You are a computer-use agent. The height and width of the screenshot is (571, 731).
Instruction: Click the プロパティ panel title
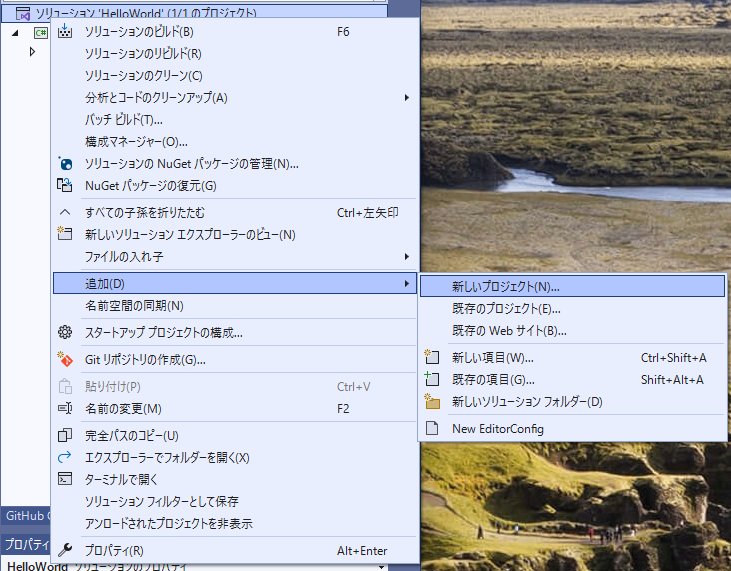26,544
